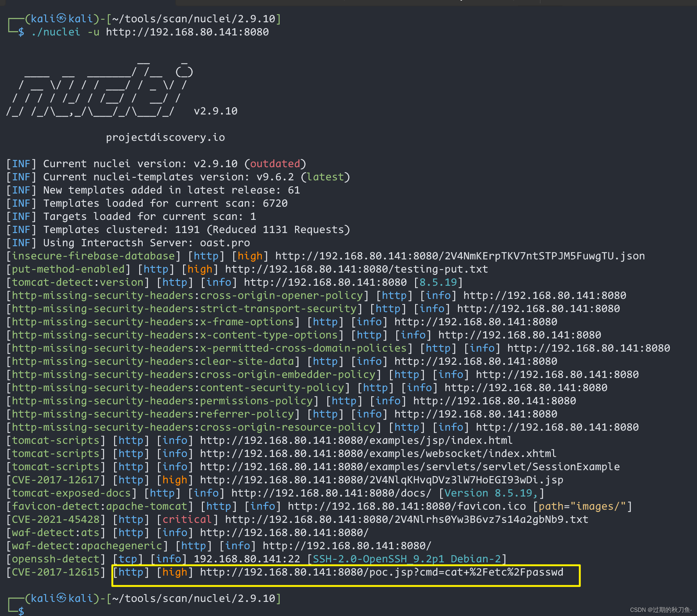Click the projectdiscovery.io text
697x616 pixels.
point(165,137)
